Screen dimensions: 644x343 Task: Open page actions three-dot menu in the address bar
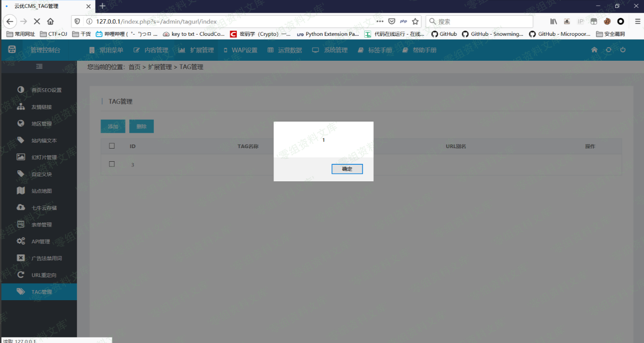379,21
